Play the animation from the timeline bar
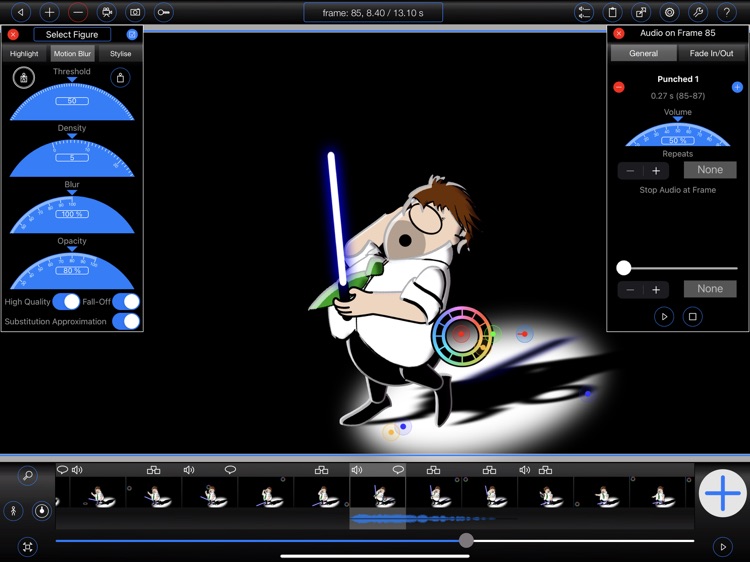This screenshot has height=562, width=750. click(723, 546)
